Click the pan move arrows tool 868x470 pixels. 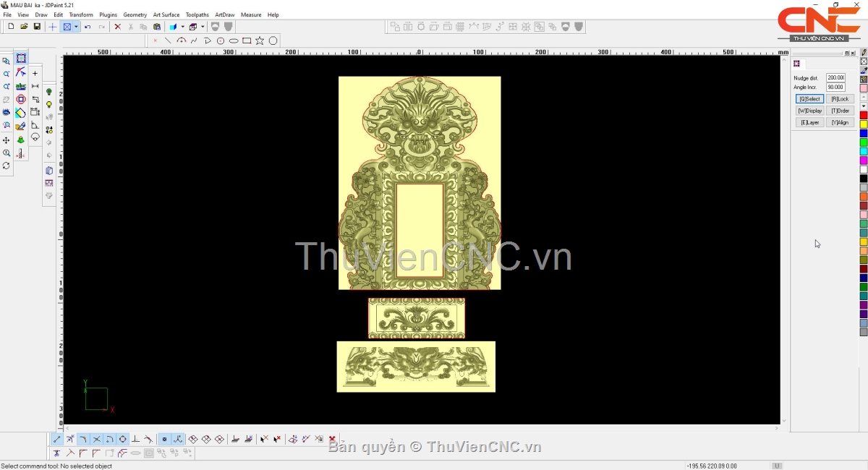point(7,140)
